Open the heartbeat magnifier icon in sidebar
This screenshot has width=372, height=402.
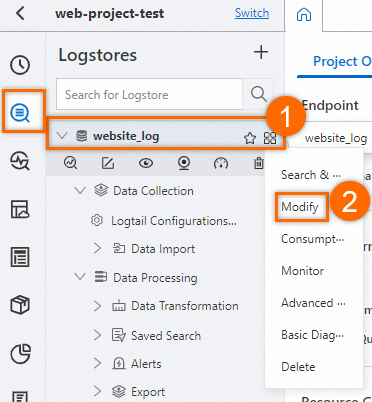coord(20,161)
